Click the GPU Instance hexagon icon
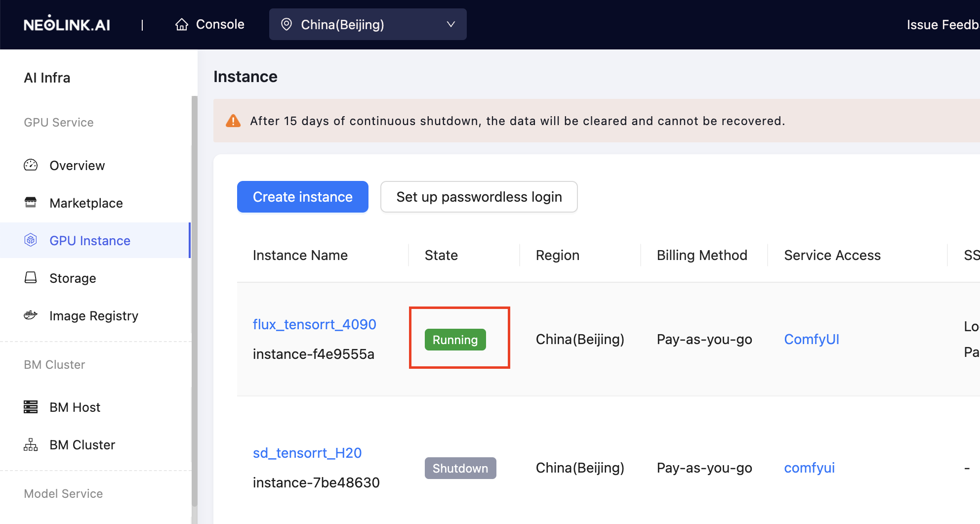This screenshot has width=980, height=524. click(x=31, y=240)
